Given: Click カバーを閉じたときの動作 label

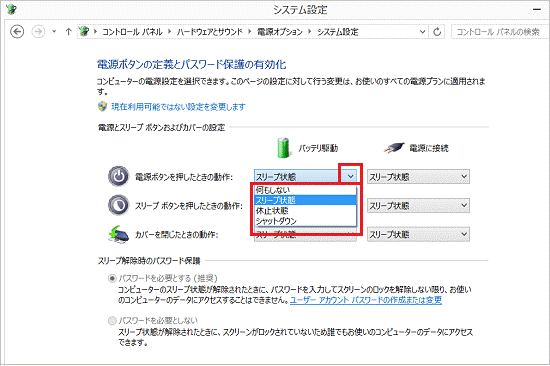Looking at the screenshot, I should [x=176, y=234].
